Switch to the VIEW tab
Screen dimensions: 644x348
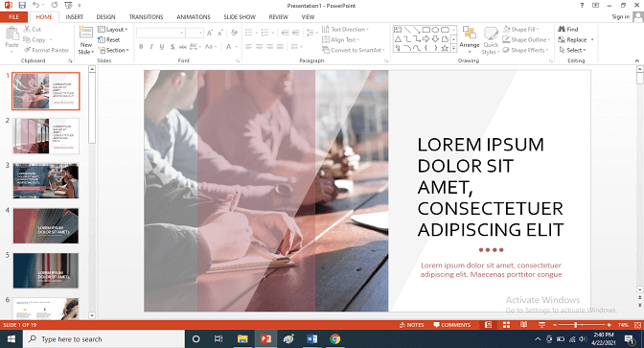tap(308, 17)
